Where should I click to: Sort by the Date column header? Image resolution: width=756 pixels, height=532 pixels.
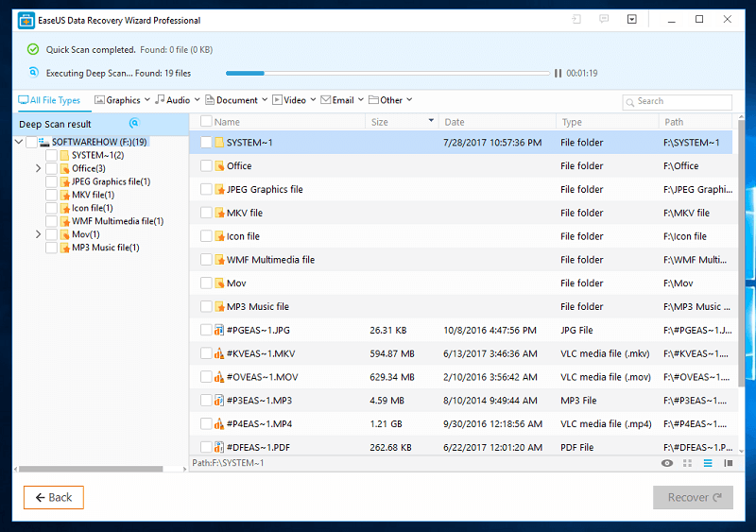pyautogui.click(x=497, y=122)
